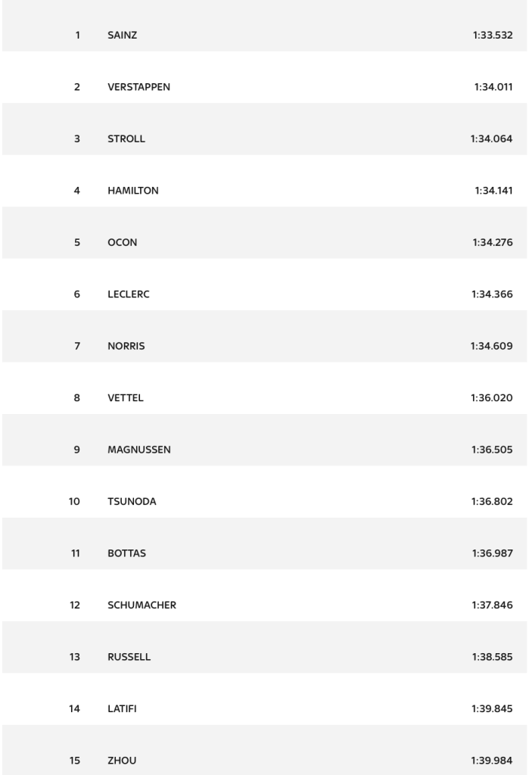
Task: Select the TSUNODA driver name
Action: tap(132, 502)
